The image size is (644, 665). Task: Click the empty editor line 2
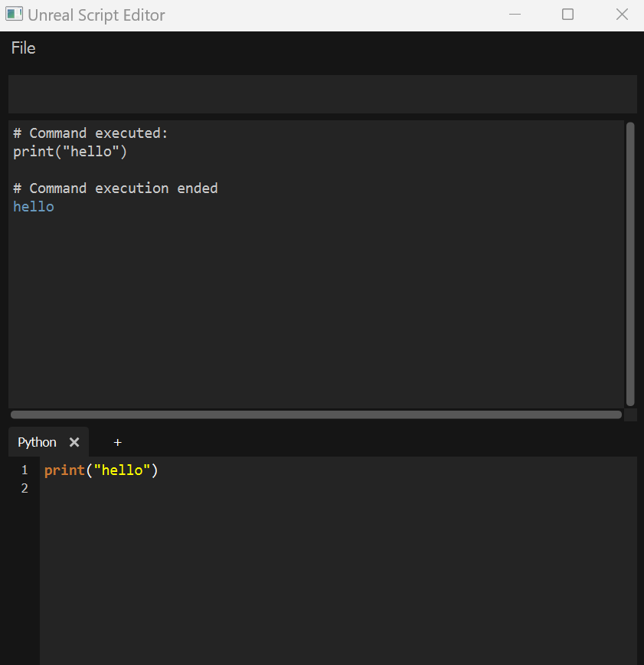coord(153,488)
